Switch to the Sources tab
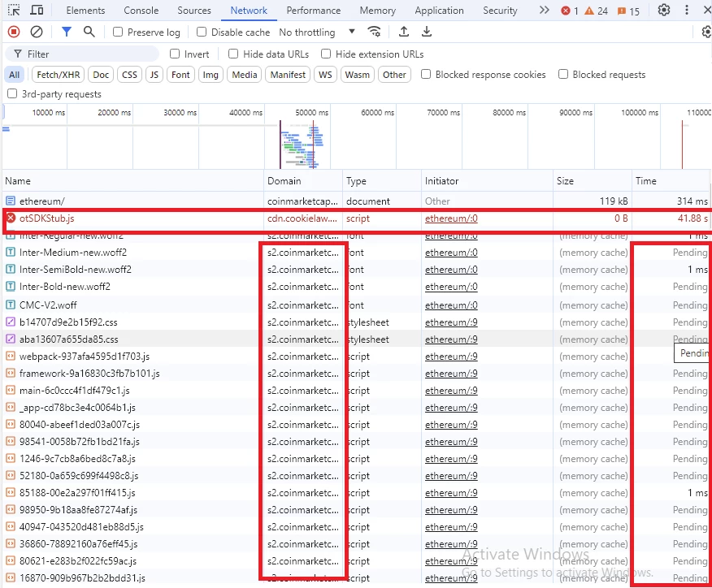Screen dimensions: 712x588 (194, 10)
